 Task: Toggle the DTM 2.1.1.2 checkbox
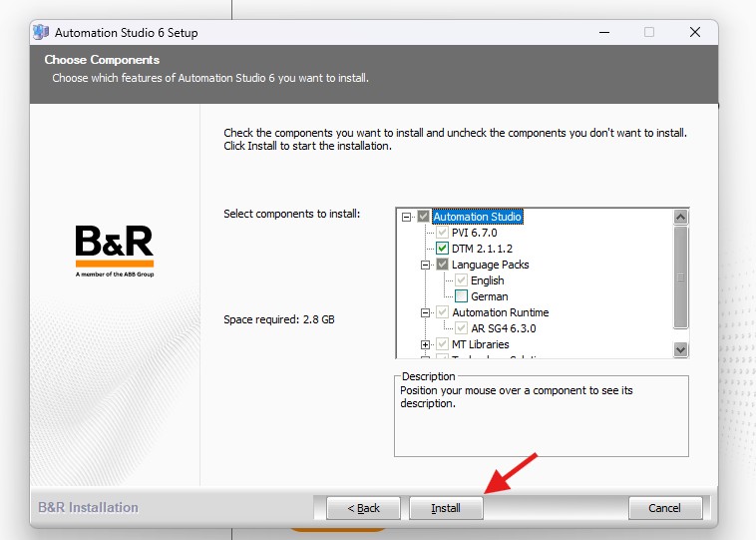442,249
